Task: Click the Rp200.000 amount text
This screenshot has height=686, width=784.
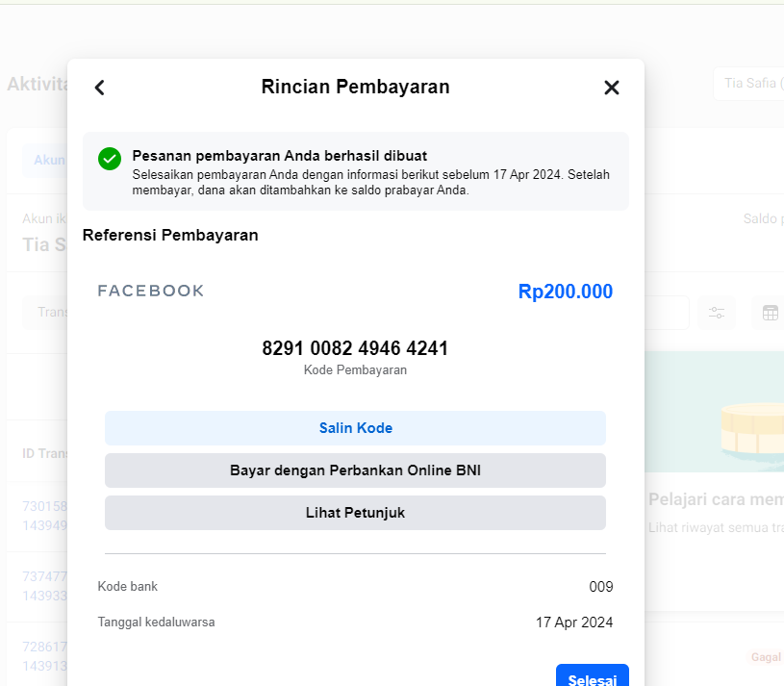Action: (x=565, y=292)
